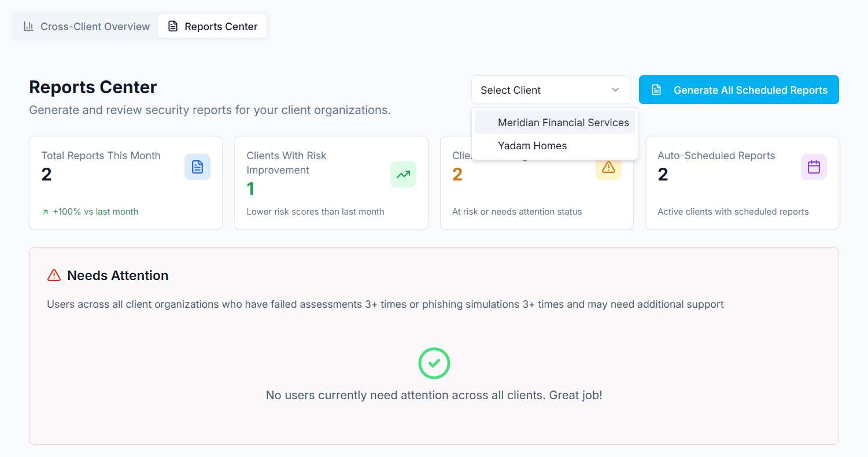This screenshot has height=457, width=868.
Task: Click the report icon inside Generate All Scheduled Reports button
Action: tap(656, 90)
